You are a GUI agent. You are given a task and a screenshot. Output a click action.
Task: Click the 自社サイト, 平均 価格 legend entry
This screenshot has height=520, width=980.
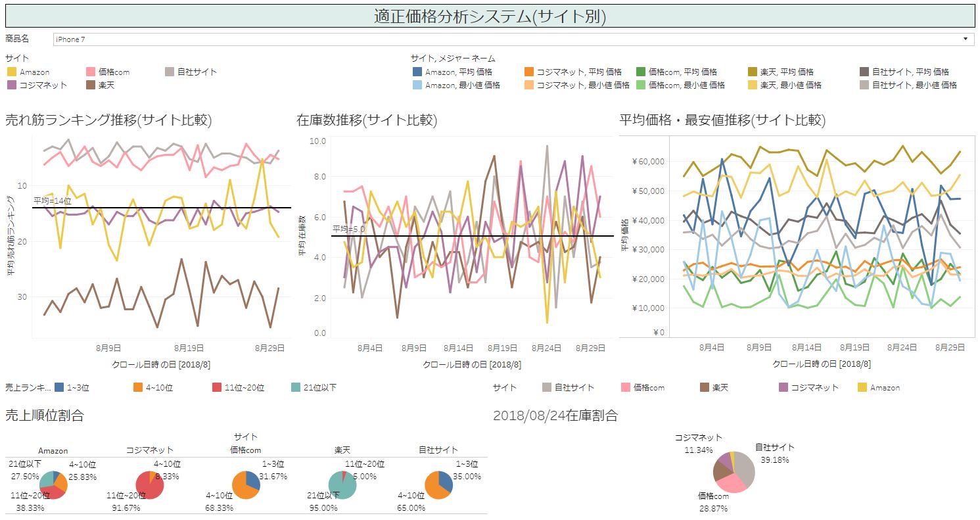click(x=904, y=72)
